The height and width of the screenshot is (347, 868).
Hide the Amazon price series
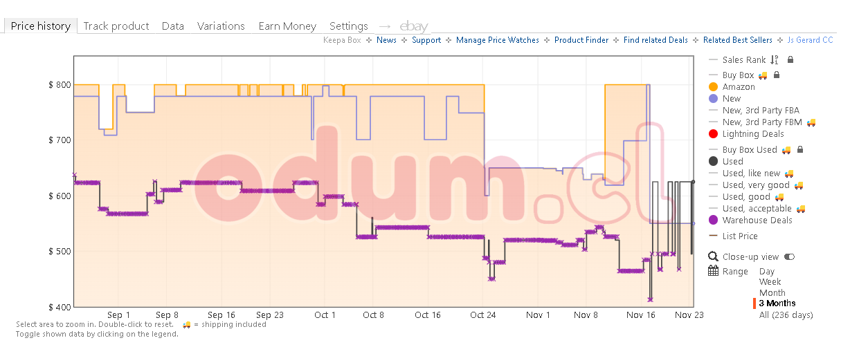coord(714,87)
